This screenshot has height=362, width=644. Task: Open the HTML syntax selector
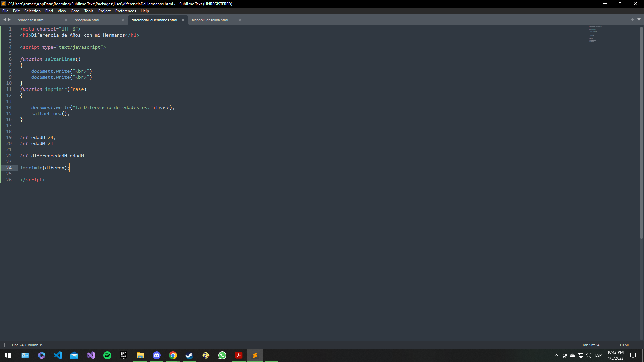click(625, 345)
